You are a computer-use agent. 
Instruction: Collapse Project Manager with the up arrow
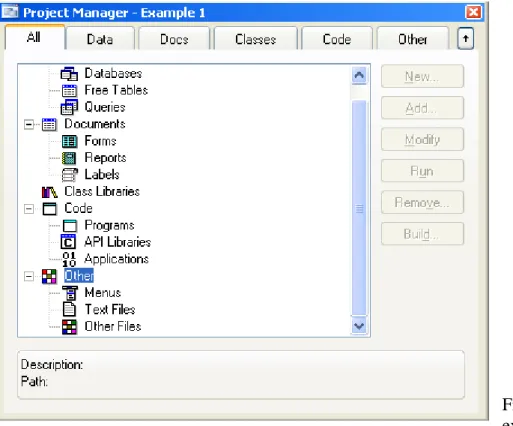pyautogui.click(x=465, y=39)
